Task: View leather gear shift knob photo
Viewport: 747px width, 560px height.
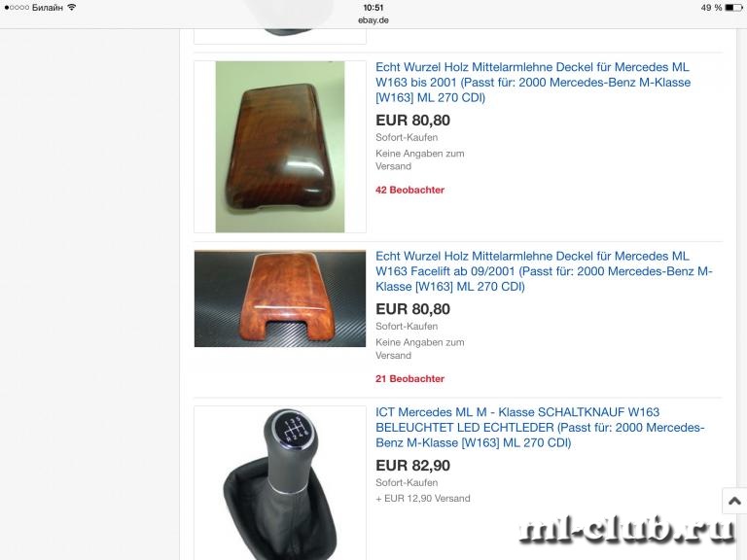Action: click(280, 483)
